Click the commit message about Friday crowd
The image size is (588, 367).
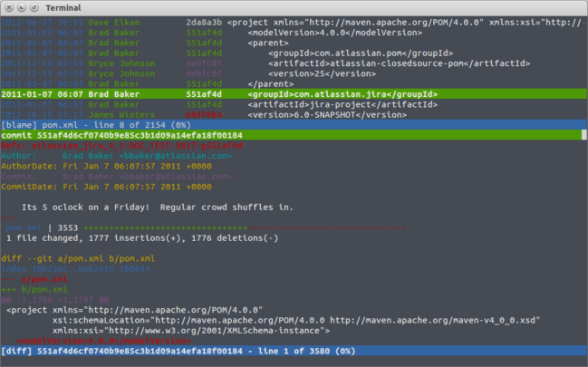(x=158, y=208)
